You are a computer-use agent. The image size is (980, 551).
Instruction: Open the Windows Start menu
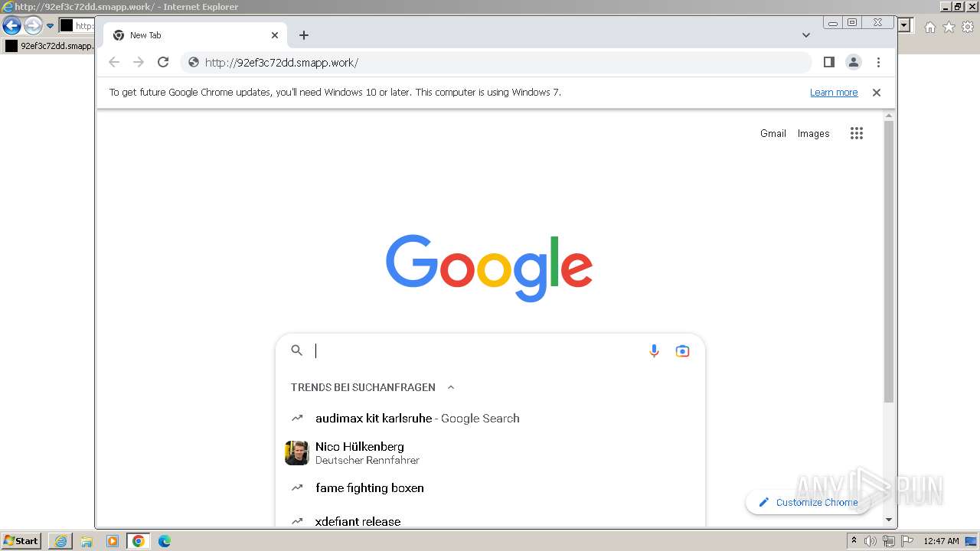pyautogui.click(x=21, y=541)
